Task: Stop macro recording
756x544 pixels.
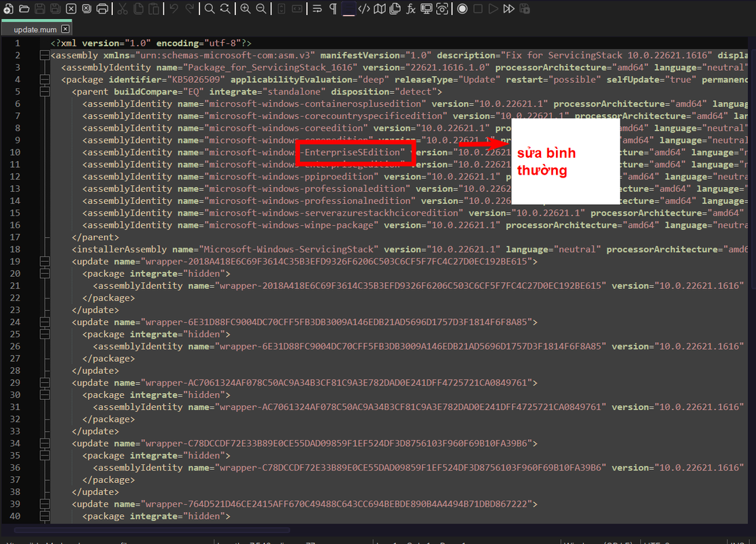Action: pos(478,9)
